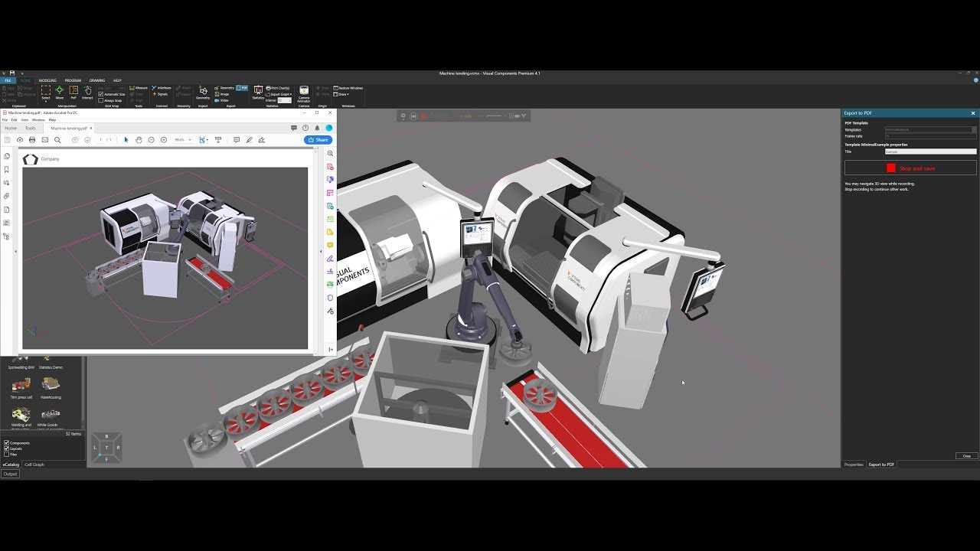Zoom out the PDF with the minus icon

coord(151,140)
